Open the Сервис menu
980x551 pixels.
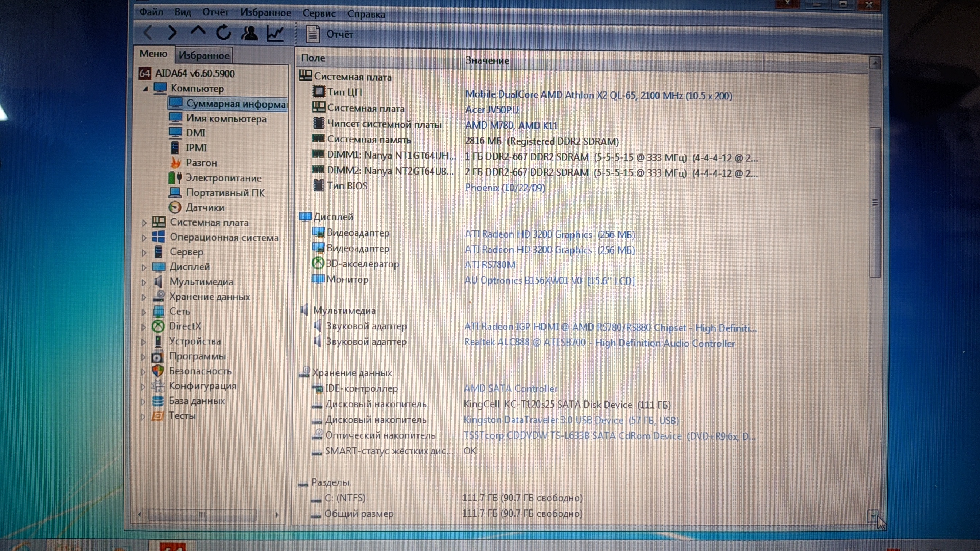pyautogui.click(x=319, y=14)
